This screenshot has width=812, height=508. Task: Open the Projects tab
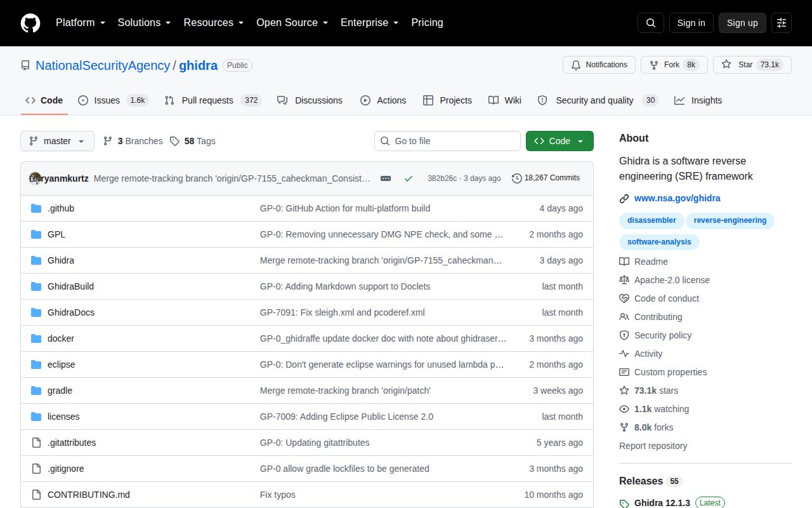(447, 100)
